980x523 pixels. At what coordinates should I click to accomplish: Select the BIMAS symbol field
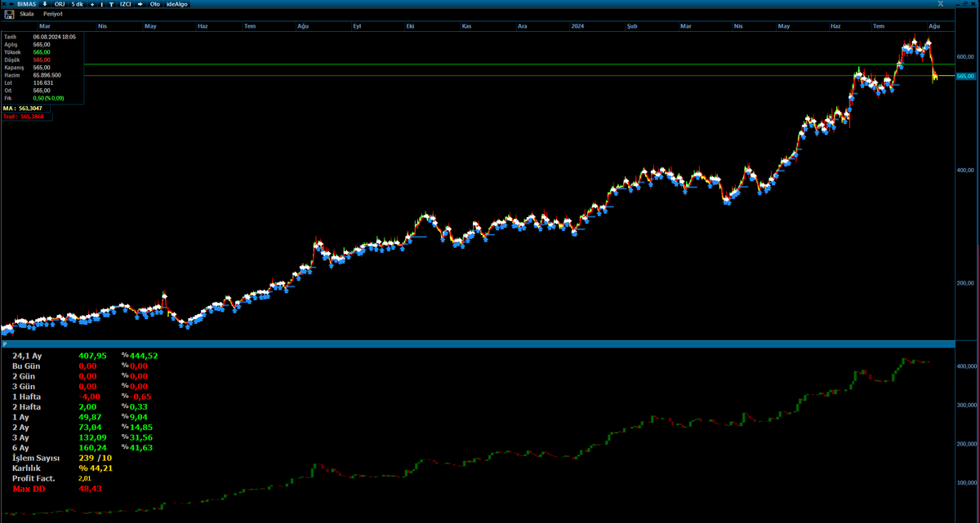point(27,4)
